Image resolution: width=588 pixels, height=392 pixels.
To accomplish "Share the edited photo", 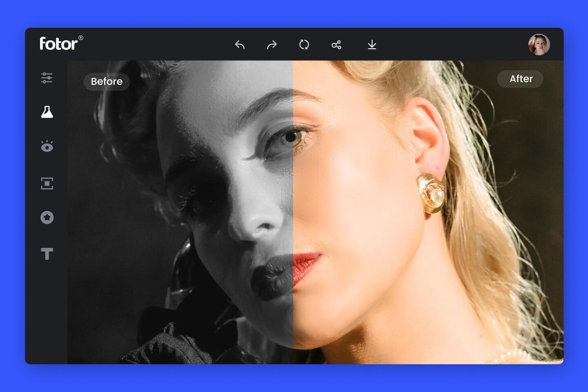I will pos(336,45).
